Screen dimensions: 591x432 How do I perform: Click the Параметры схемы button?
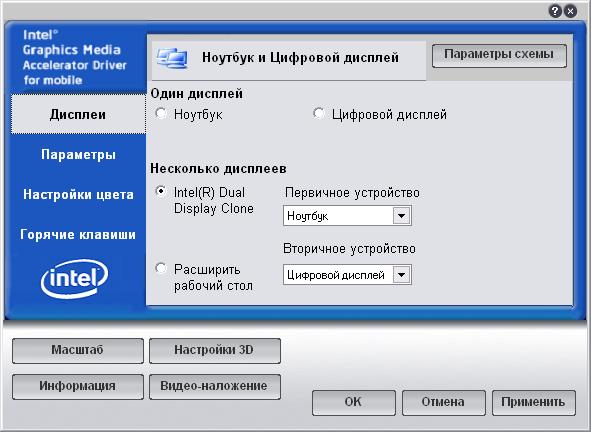(499, 55)
